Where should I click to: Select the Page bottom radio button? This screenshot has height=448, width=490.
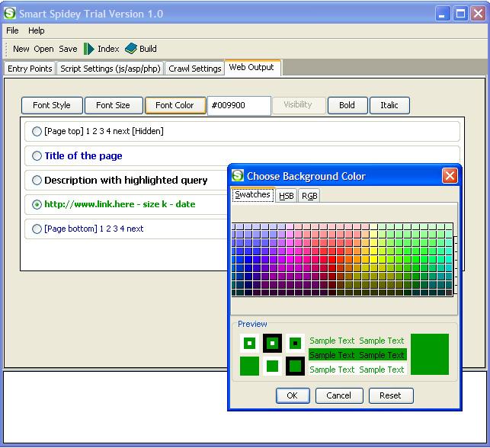click(x=37, y=229)
